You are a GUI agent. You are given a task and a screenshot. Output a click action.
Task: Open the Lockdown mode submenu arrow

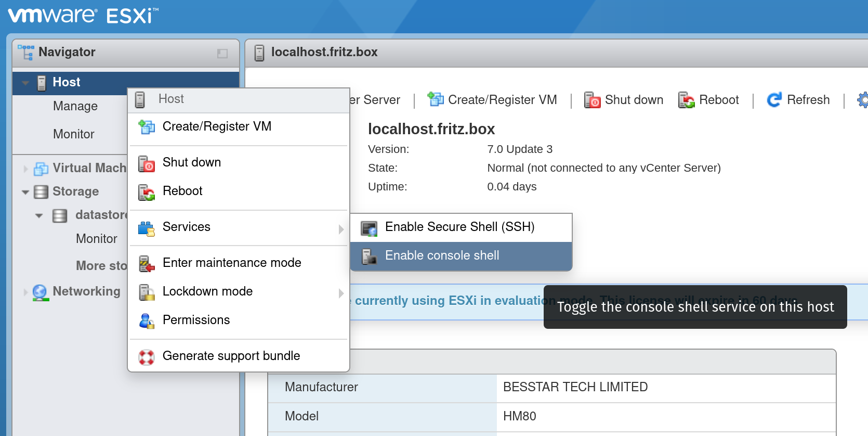pos(341,293)
